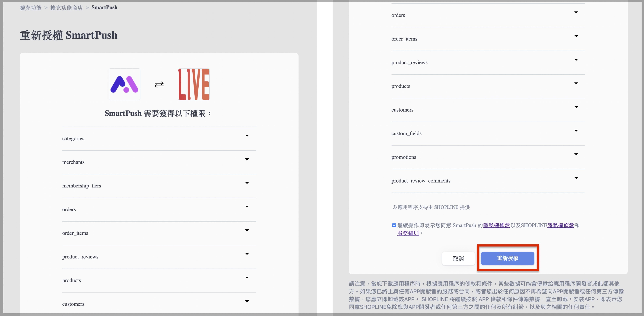This screenshot has height=316, width=644.
Task: Open the 擴充功能 breadcrumb link
Action: coord(31,8)
